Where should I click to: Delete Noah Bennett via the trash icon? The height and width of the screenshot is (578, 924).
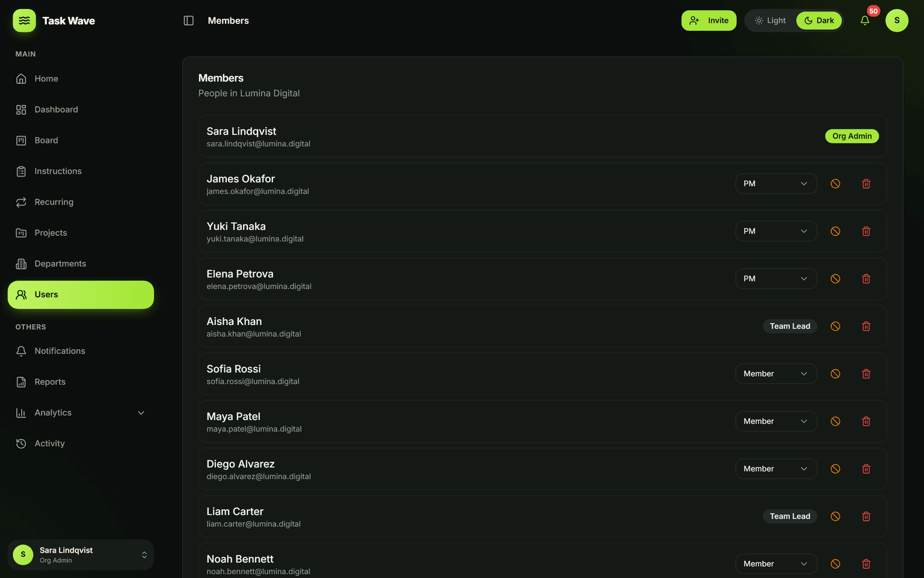[x=866, y=564]
